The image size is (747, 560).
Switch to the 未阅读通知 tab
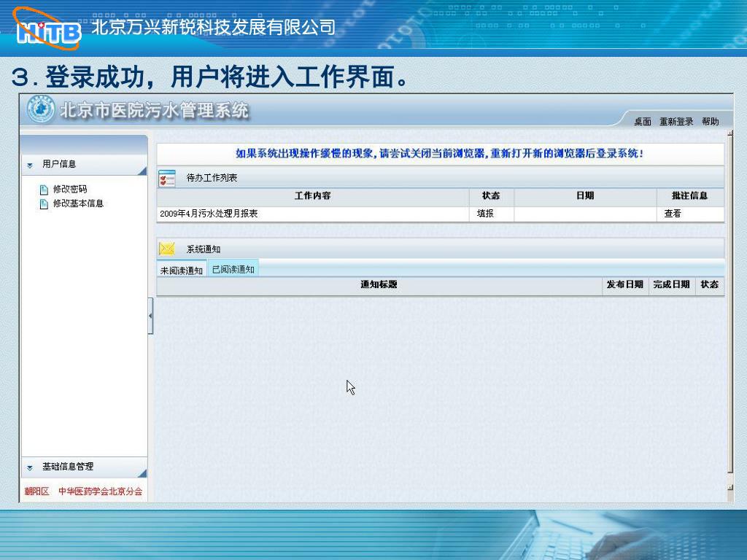[x=182, y=270]
